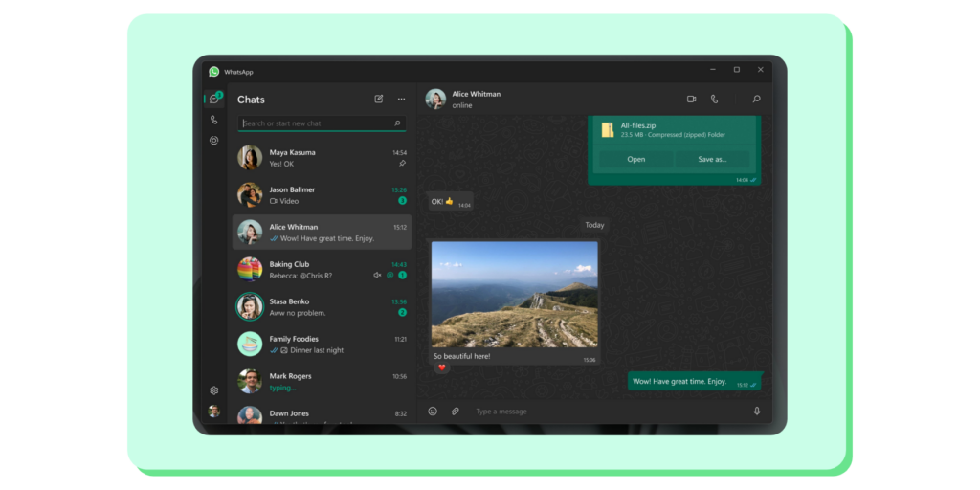Open the mountain landscape photo
This screenshot has height=490, width=980.
[514, 294]
